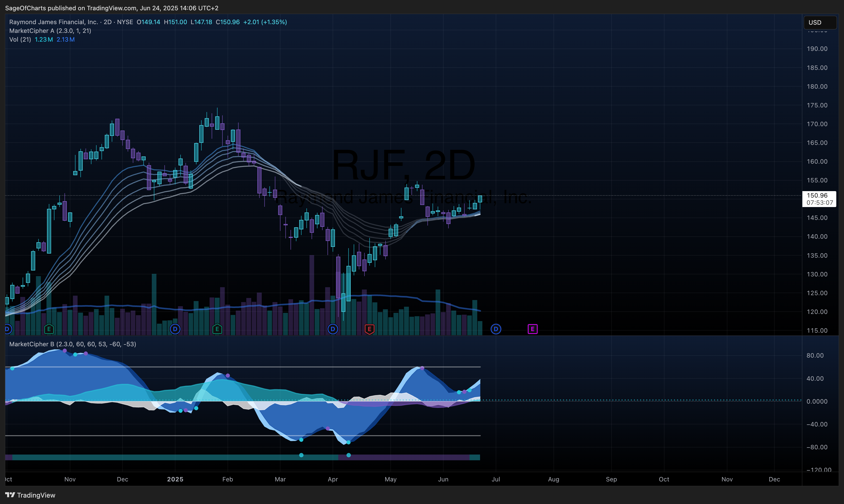This screenshot has width=844, height=504.
Task: Click the Sep label on the time axis
Action: tap(611, 479)
